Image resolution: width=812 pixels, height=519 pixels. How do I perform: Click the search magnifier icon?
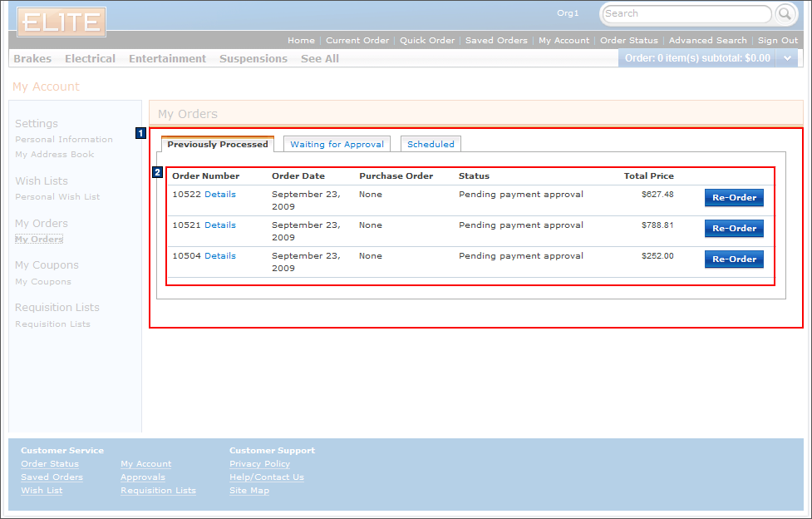point(782,13)
